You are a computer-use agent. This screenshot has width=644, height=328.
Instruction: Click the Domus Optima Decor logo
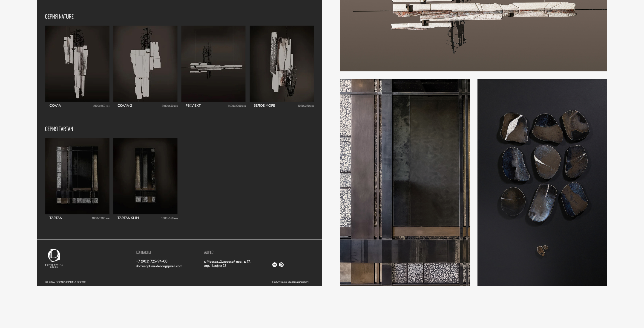point(54,258)
